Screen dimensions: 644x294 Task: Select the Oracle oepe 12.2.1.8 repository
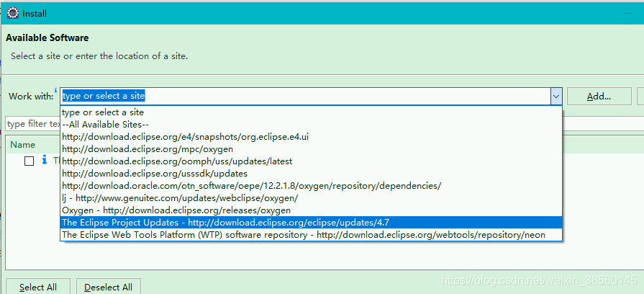tap(312, 186)
